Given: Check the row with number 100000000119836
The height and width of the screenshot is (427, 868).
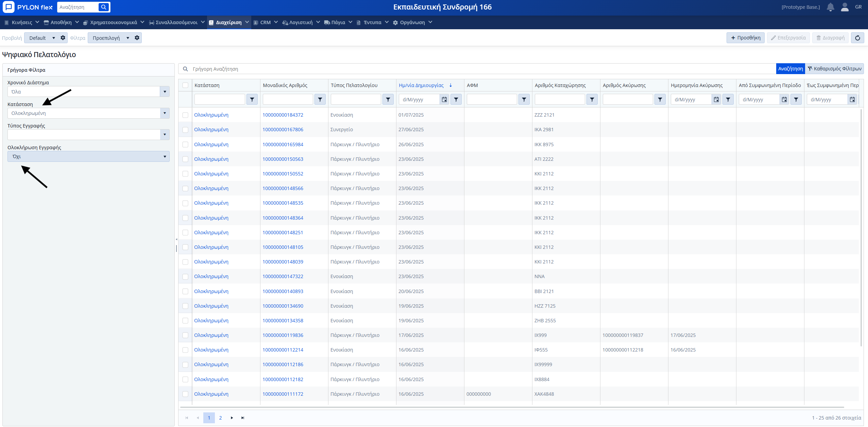Looking at the screenshot, I should point(185,335).
